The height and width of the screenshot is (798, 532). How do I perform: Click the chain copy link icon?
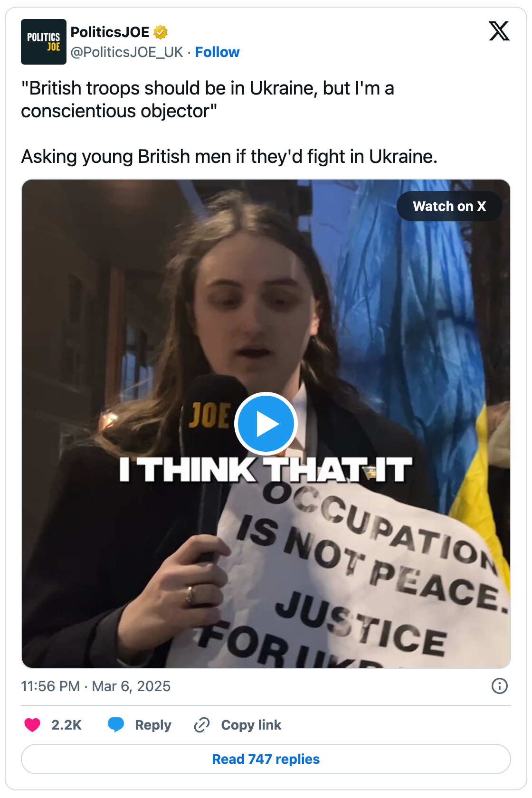coord(202,725)
